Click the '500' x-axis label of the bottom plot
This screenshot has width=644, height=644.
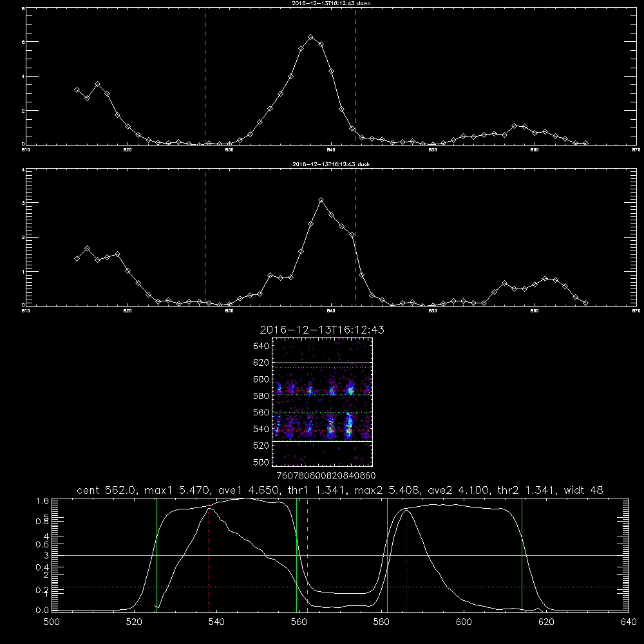click(x=52, y=622)
